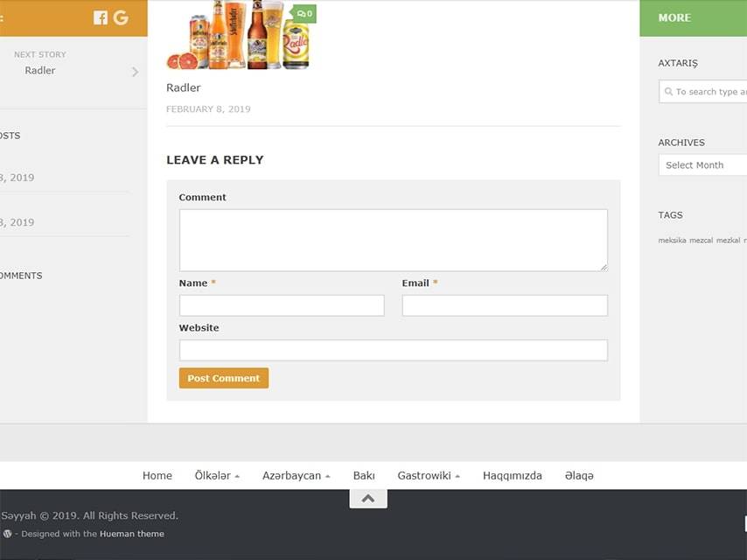Focus the Email input field
Screen dimensions: 747x560
[504, 305]
